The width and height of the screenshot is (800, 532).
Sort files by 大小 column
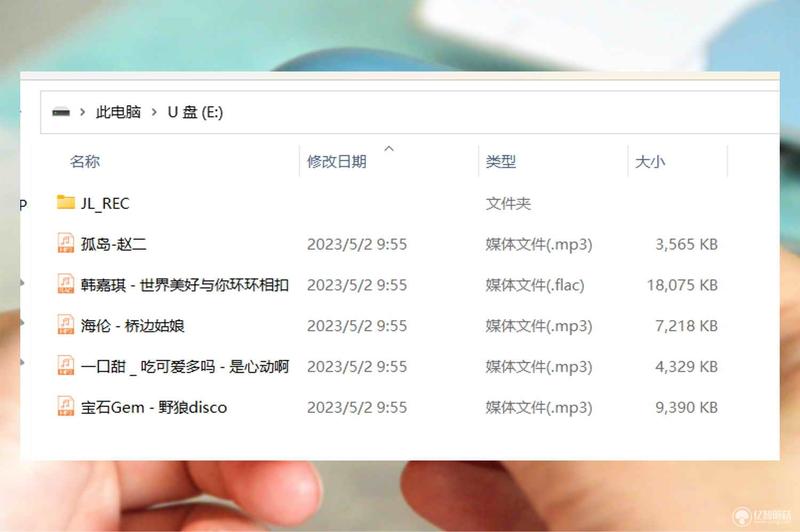[649, 162]
